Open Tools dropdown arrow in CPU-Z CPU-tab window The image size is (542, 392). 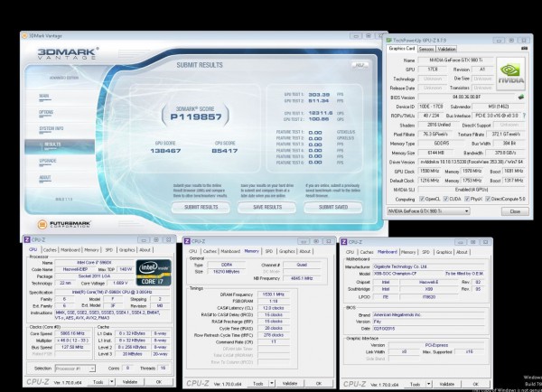112,382
